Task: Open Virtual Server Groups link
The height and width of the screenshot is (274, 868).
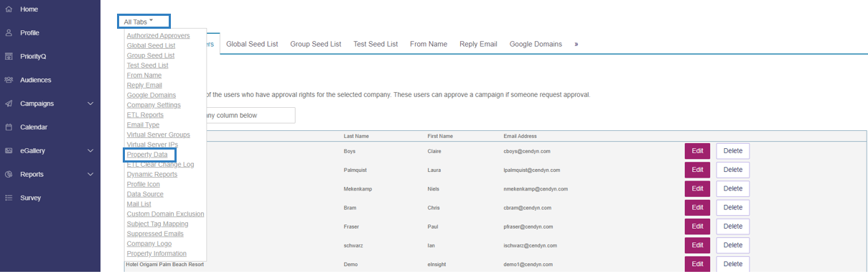Action: [x=158, y=134]
